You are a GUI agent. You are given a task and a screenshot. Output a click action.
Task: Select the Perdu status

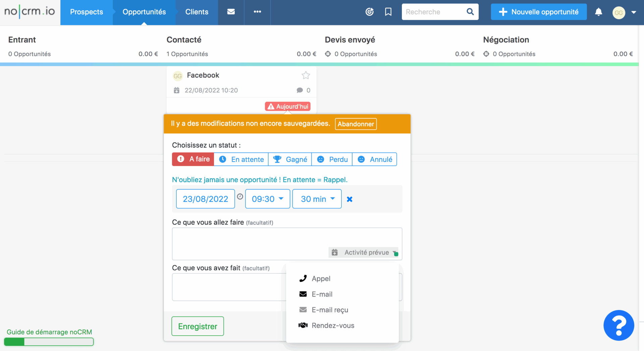tap(332, 159)
